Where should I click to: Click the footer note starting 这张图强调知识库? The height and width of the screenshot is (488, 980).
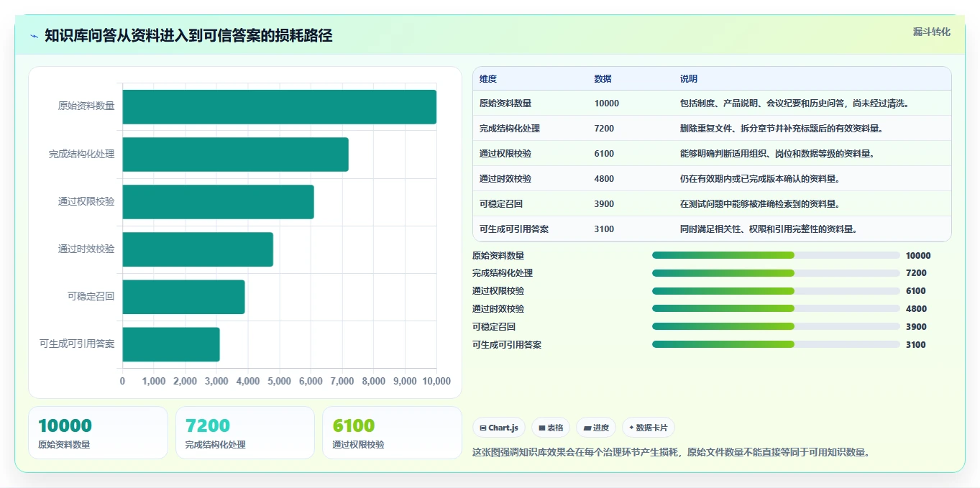[x=671, y=453]
